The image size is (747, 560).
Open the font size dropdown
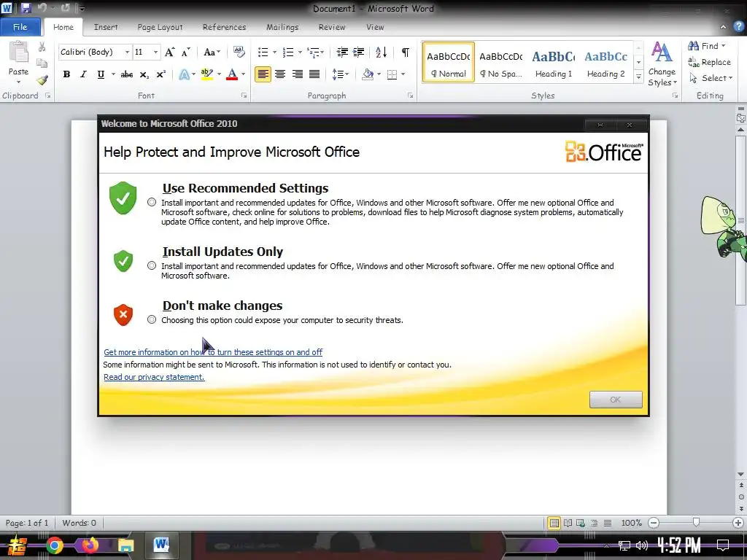tap(156, 52)
